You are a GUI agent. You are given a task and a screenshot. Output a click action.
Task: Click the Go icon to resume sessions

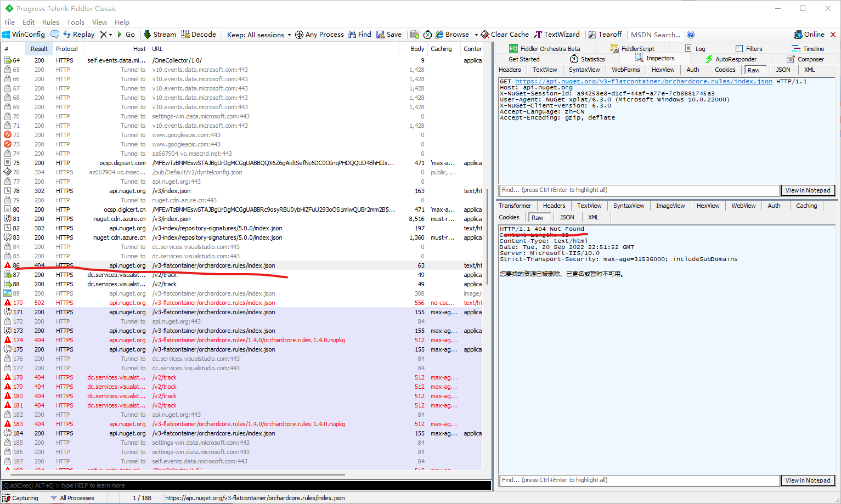126,34
